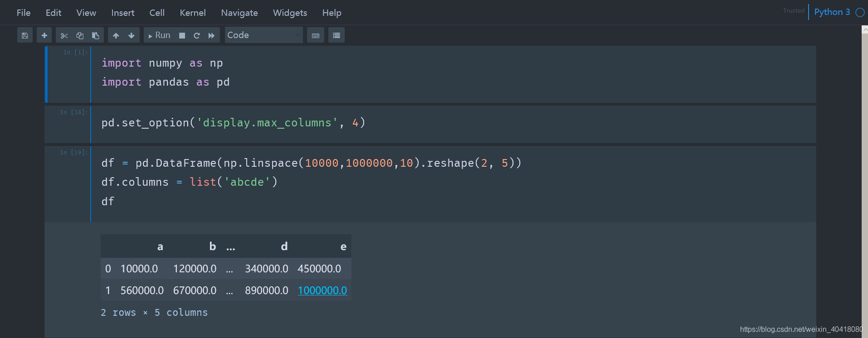Open the Insert menu
Screen dimensions: 868x338
coord(123,13)
